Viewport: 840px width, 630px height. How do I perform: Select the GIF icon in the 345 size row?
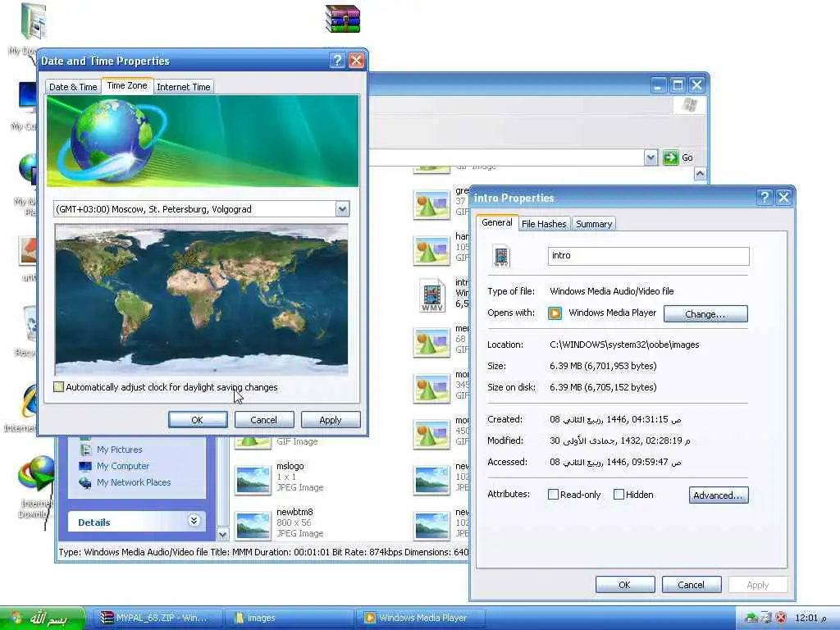[x=431, y=388]
